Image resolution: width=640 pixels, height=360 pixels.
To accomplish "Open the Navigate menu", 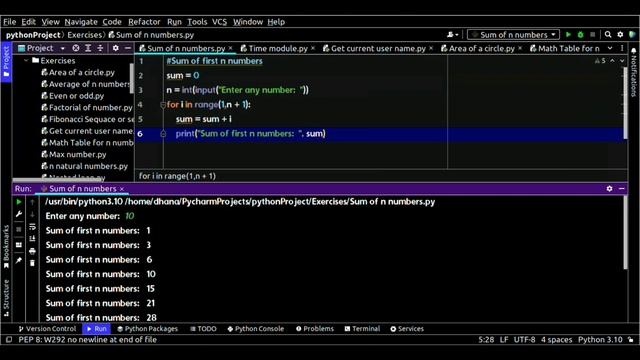I will [81, 22].
